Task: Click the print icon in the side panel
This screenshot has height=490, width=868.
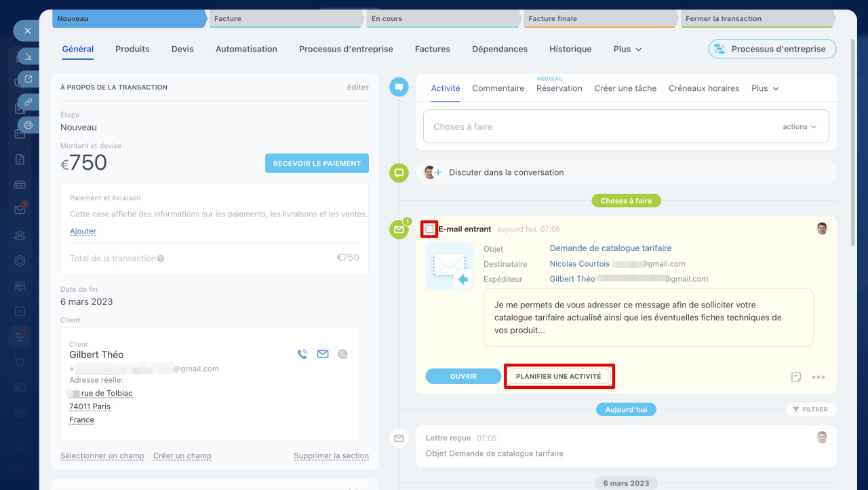Action: pos(28,125)
